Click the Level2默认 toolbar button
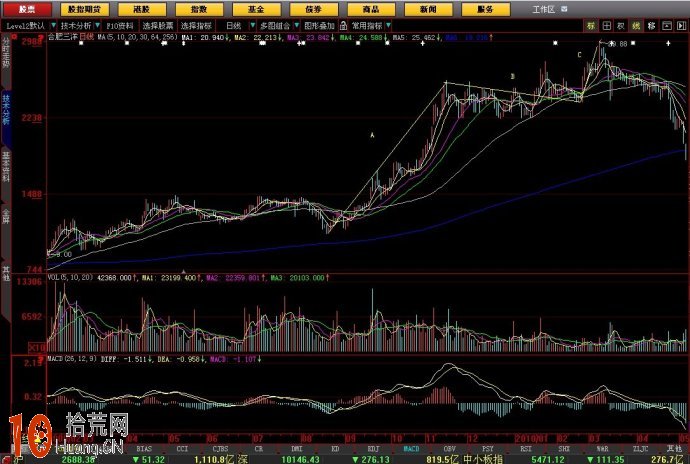 click(25, 26)
